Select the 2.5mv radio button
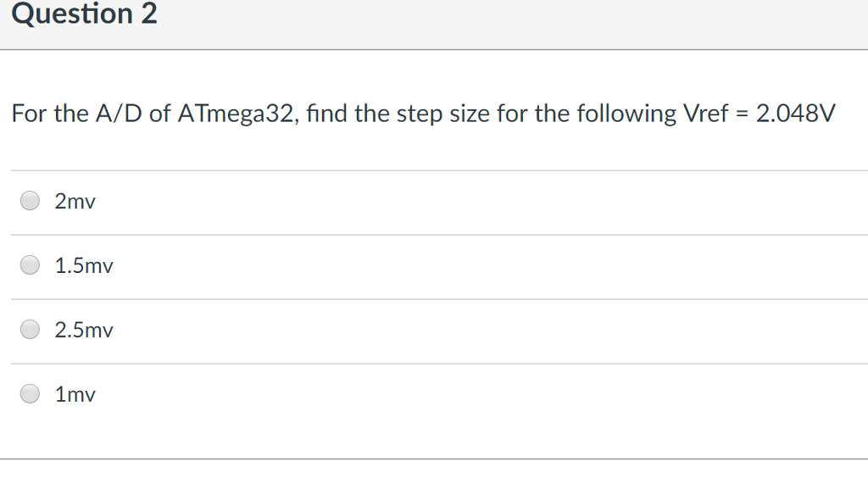 tap(30, 329)
